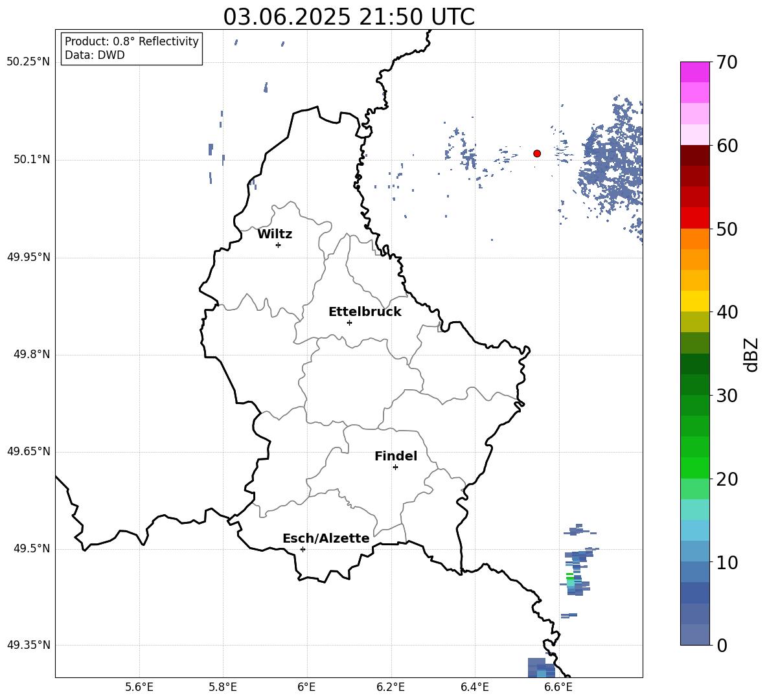Click the Findel station cross marker

(x=395, y=468)
